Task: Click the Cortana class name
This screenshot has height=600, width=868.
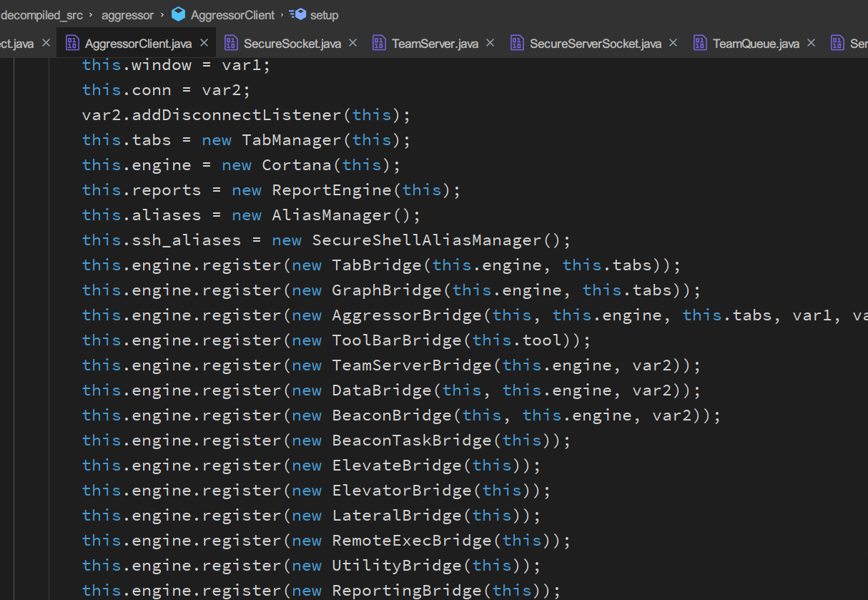Action: (297, 165)
